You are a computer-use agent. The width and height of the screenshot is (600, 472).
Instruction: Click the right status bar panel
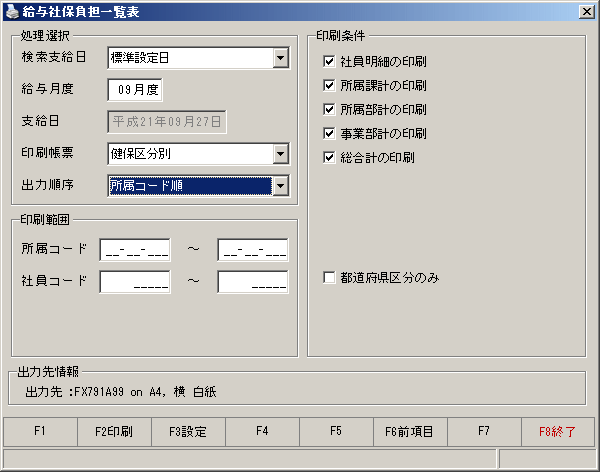pyautogui.click(x=548, y=459)
